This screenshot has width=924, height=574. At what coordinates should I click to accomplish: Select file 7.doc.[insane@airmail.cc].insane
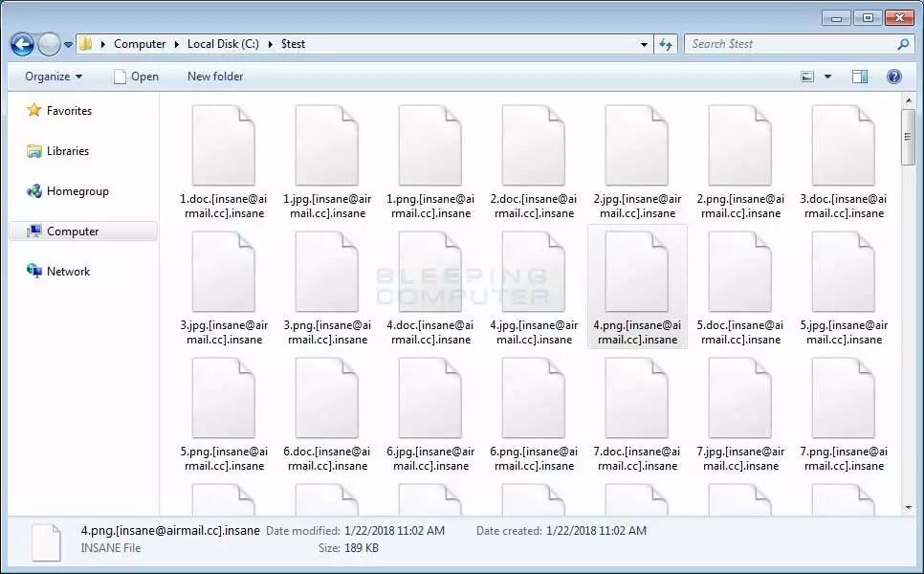638,413
